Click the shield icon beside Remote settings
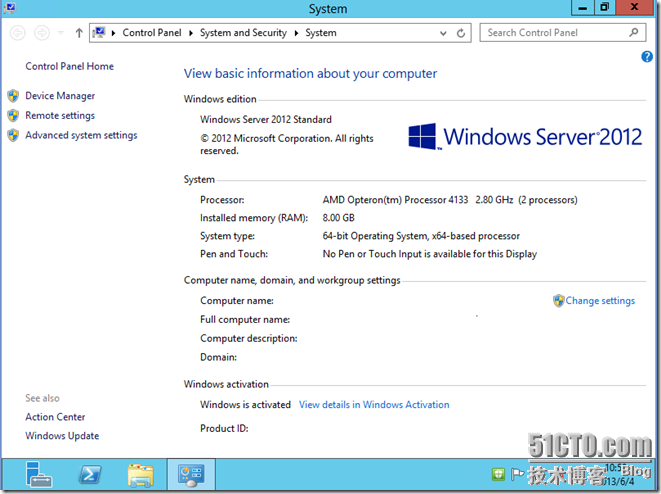661x494 pixels. tap(13, 115)
